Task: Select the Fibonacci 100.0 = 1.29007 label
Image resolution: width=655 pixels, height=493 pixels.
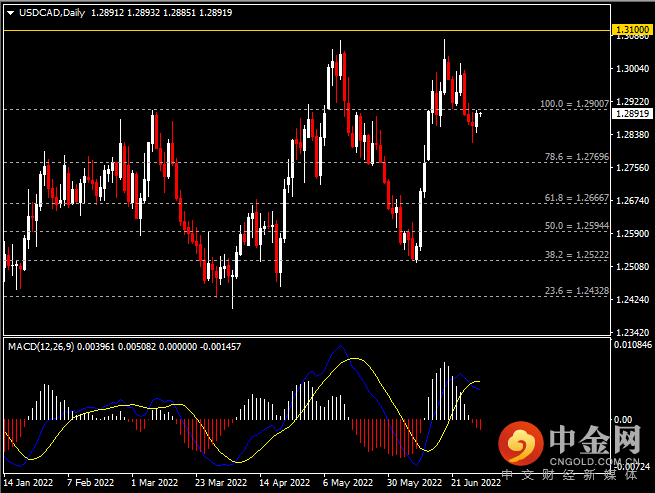Action: (573, 103)
